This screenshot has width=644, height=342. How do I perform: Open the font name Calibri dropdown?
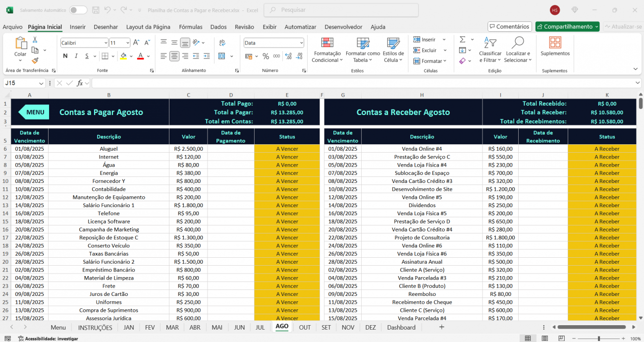click(x=106, y=43)
